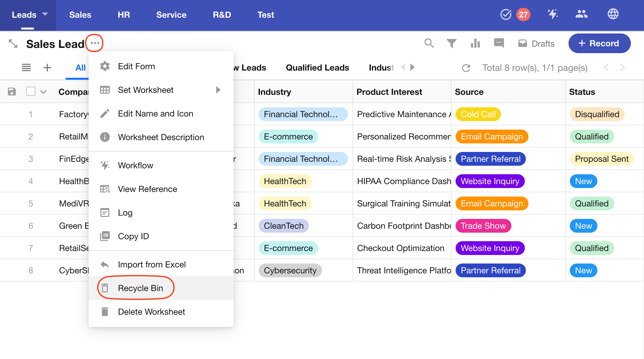Open the statistics bar chart icon
Screen dimensions: 644x359
pos(475,43)
